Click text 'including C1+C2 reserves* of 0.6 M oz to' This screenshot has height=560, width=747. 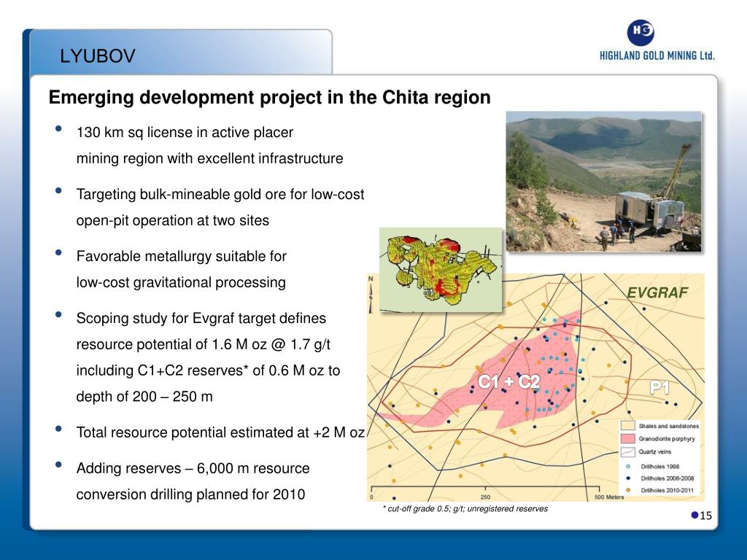pos(208,370)
